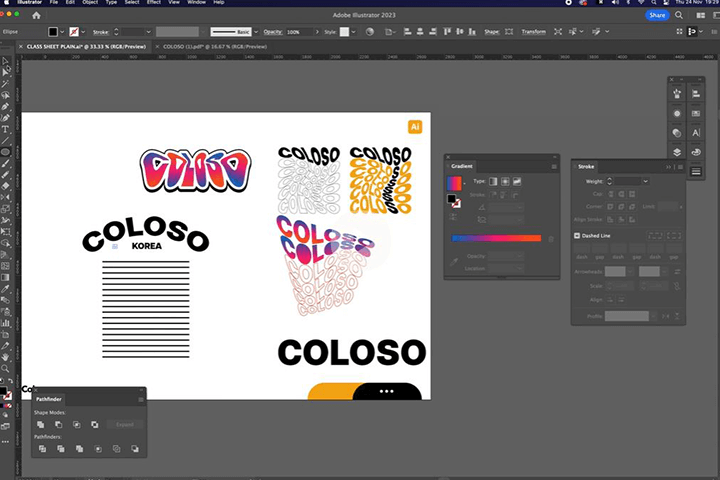Toggle preserve exact dash and gap lengths
This screenshot has width=720, height=480.
pos(655,236)
